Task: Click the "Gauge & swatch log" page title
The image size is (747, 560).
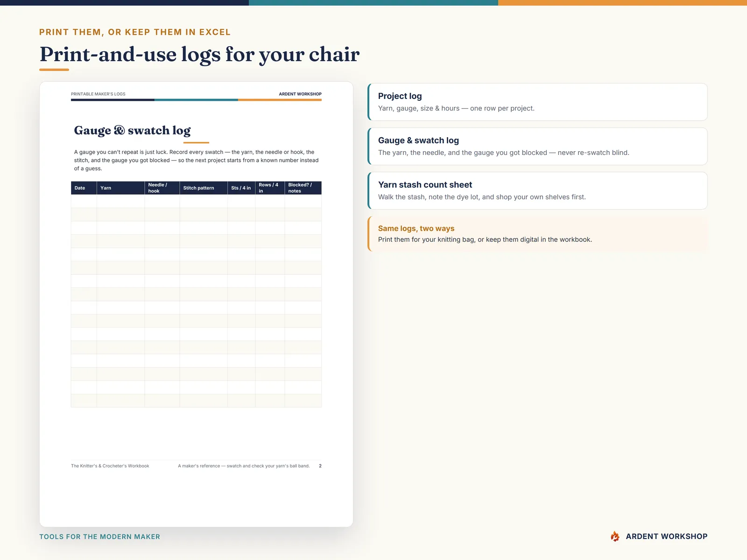Action: pyautogui.click(x=132, y=130)
